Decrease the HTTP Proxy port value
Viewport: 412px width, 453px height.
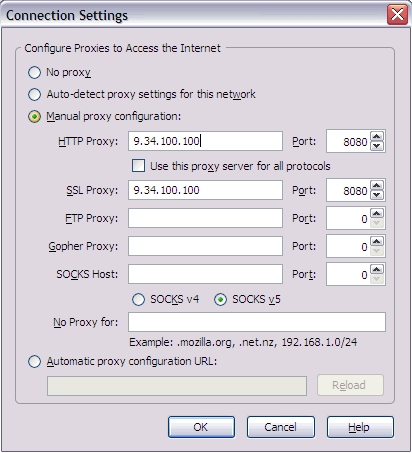[377, 146]
